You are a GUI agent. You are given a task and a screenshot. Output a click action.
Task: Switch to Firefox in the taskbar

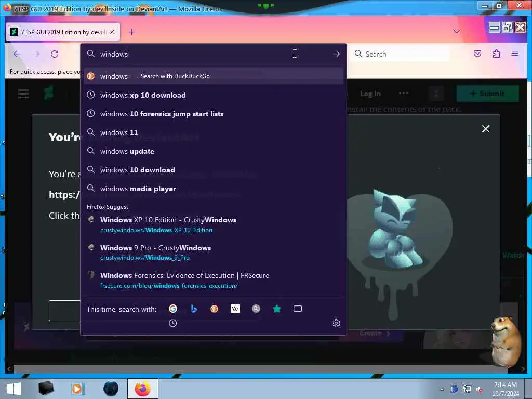coord(143,389)
